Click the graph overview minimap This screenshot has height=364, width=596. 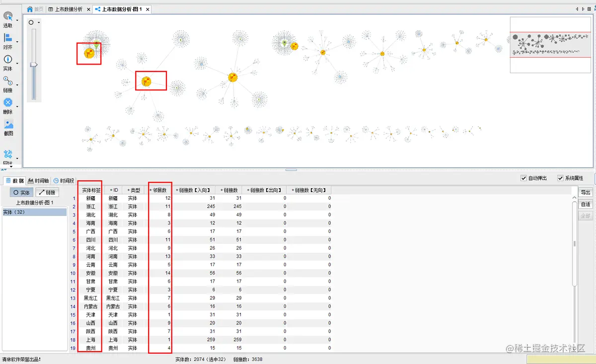click(550, 45)
